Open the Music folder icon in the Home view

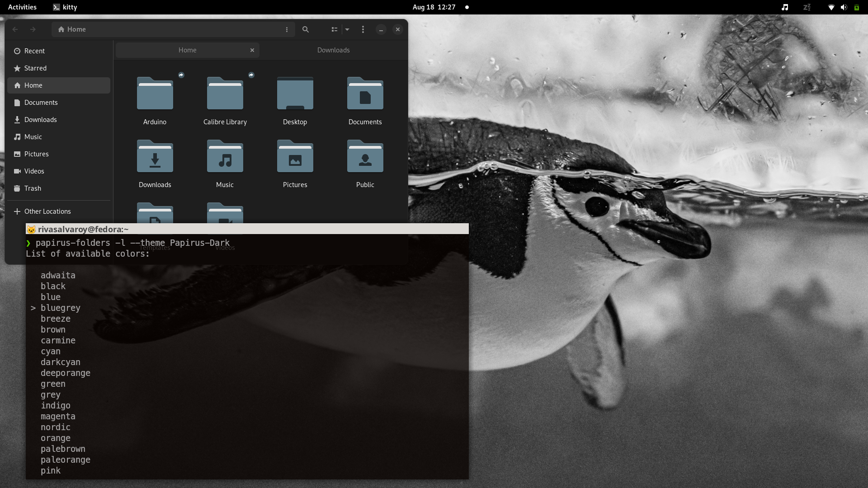(x=225, y=156)
